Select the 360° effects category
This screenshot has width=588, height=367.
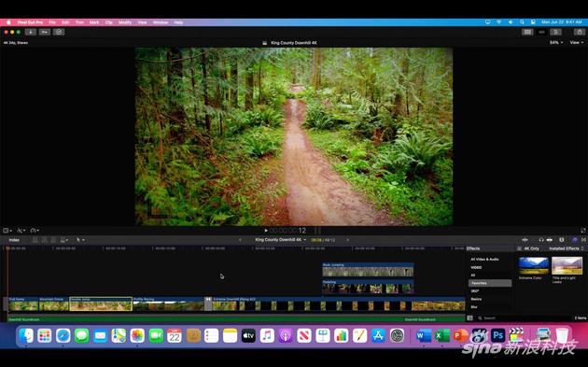click(475, 291)
